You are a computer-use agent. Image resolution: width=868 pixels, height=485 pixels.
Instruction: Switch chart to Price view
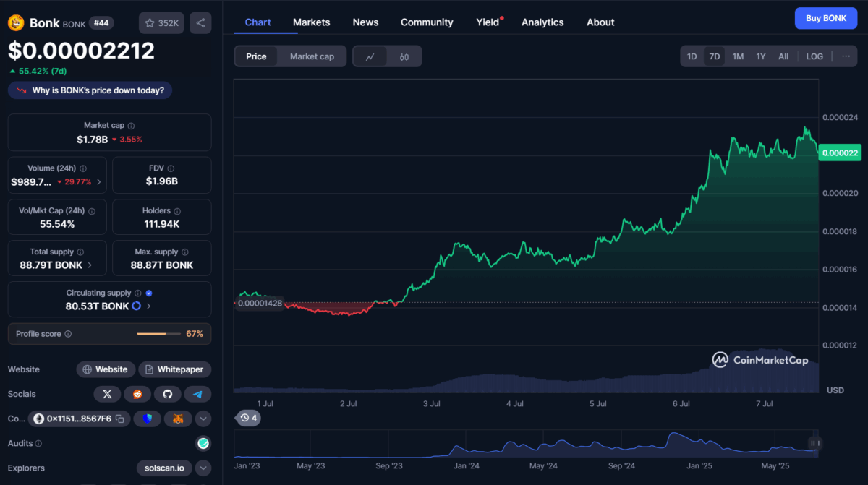pos(256,56)
